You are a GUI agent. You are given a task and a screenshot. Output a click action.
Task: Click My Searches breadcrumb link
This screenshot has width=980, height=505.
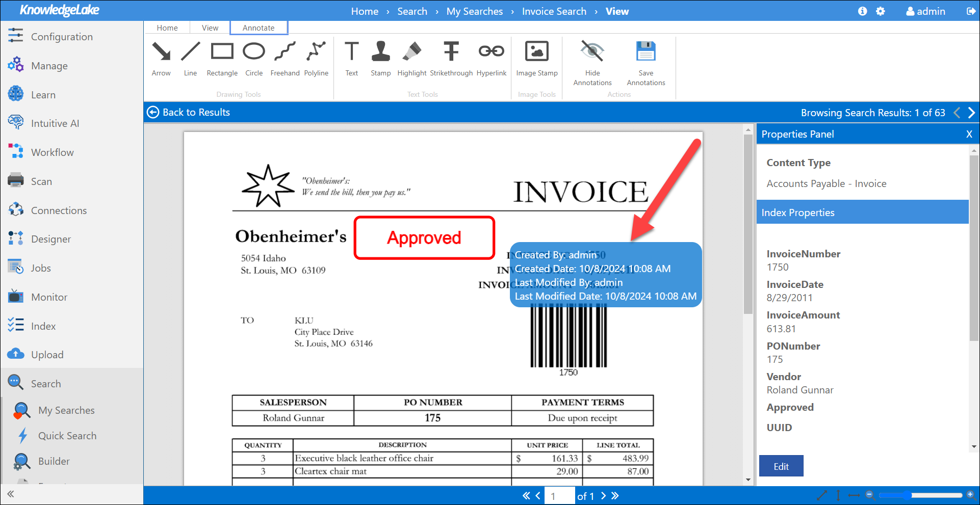[475, 11]
